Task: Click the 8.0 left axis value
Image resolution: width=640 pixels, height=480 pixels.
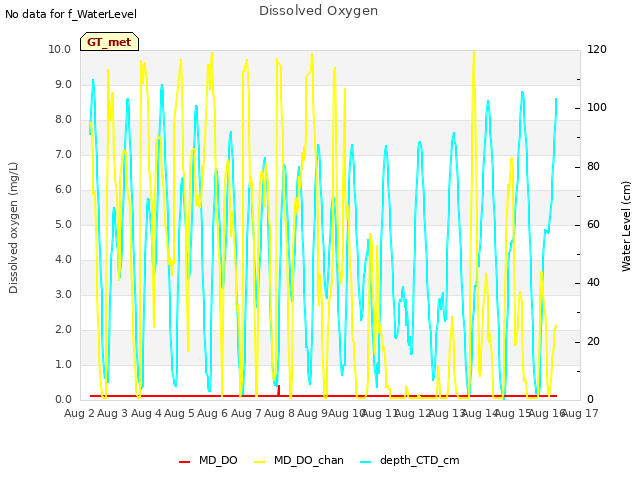Action: 63,120
